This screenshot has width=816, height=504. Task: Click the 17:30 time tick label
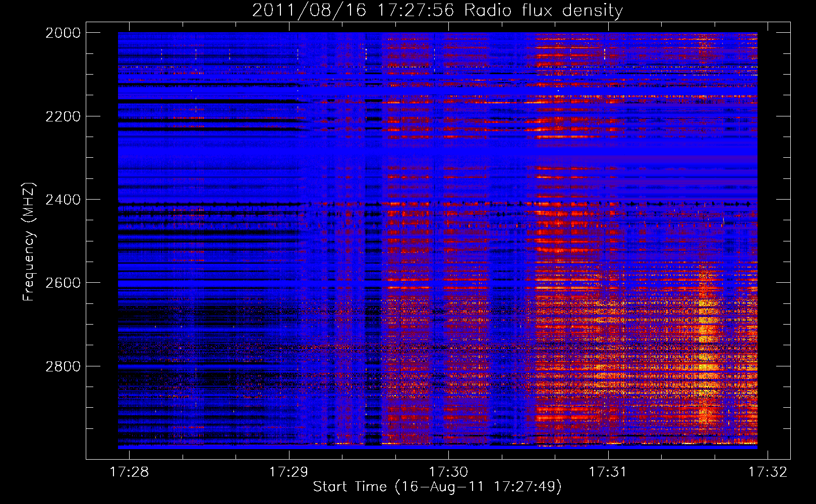pos(448,472)
